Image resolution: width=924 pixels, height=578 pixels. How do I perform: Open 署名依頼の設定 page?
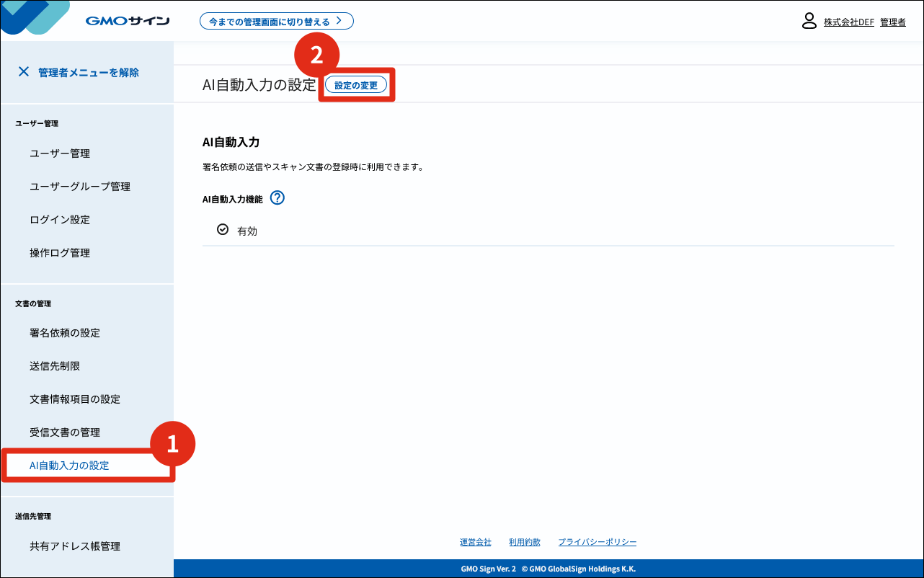point(65,333)
